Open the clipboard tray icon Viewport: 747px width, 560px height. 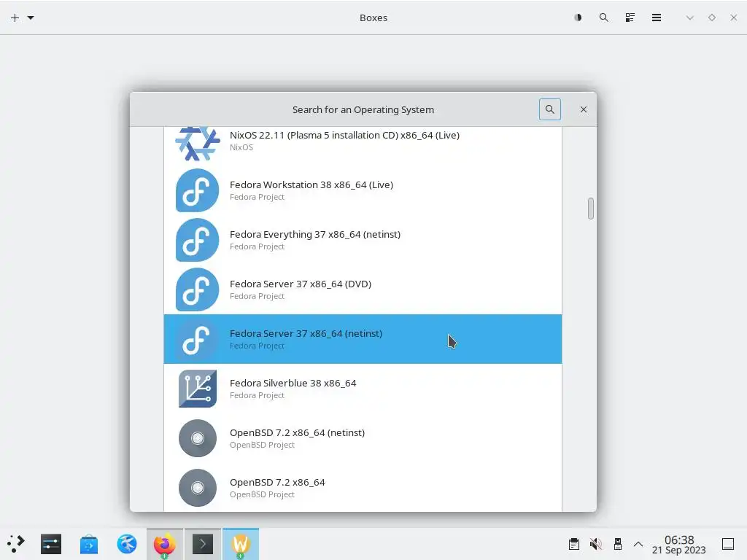[x=574, y=544]
